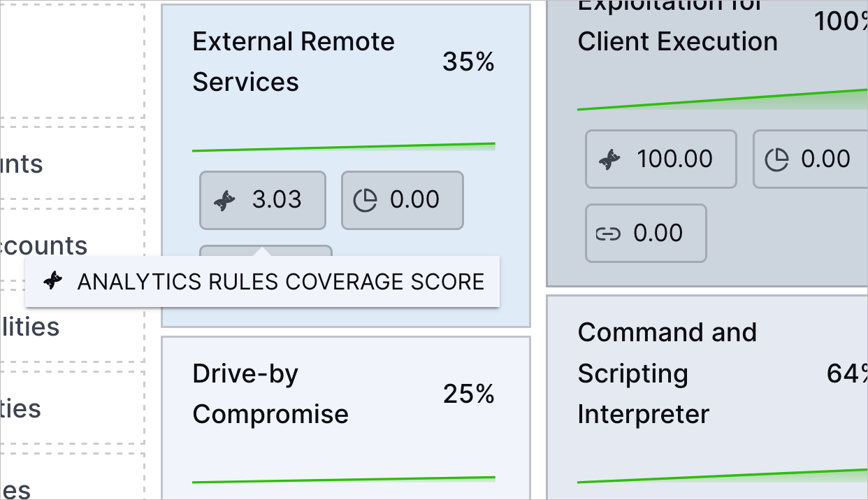868x500 pixels.
Task: Click the analytics rules icon beside 3.03
Action: (x=224, y=201)
